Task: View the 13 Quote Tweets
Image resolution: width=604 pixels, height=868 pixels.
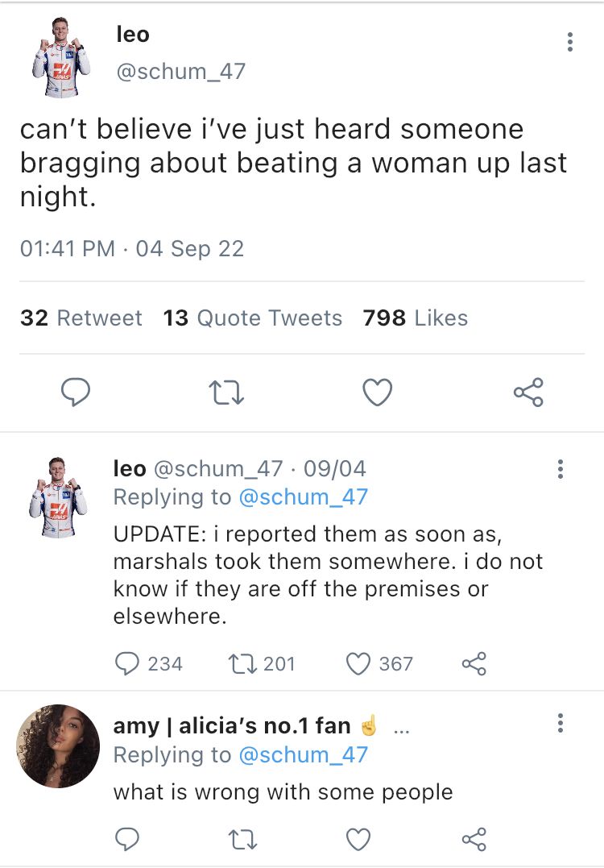Action: pos(252,318)
